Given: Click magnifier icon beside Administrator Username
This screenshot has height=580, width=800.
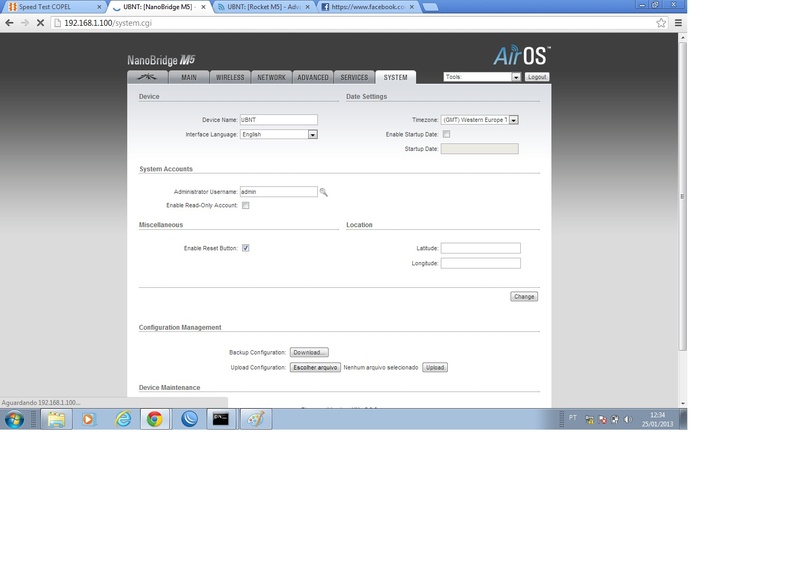Looking at the screenshot, I should click(x=323, y=192).
